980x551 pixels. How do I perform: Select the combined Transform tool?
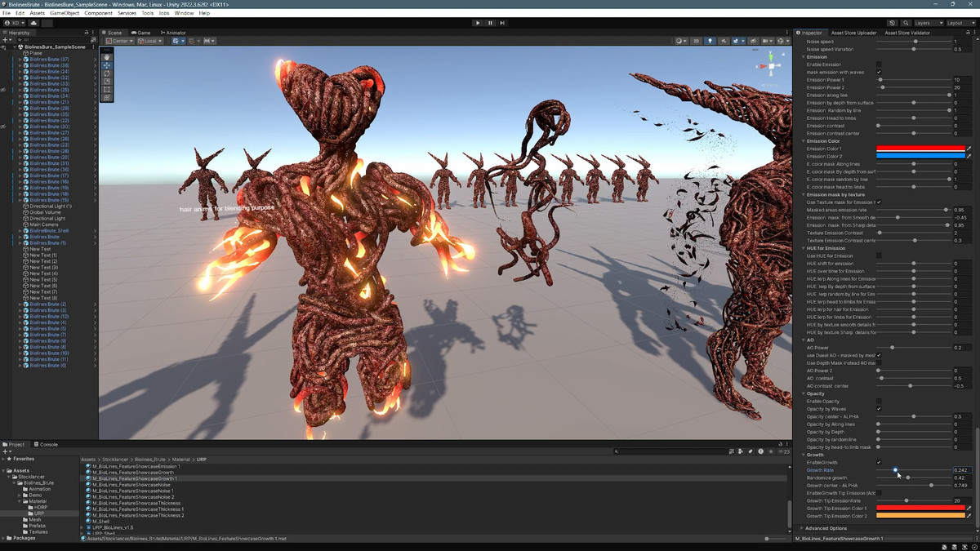107,98
